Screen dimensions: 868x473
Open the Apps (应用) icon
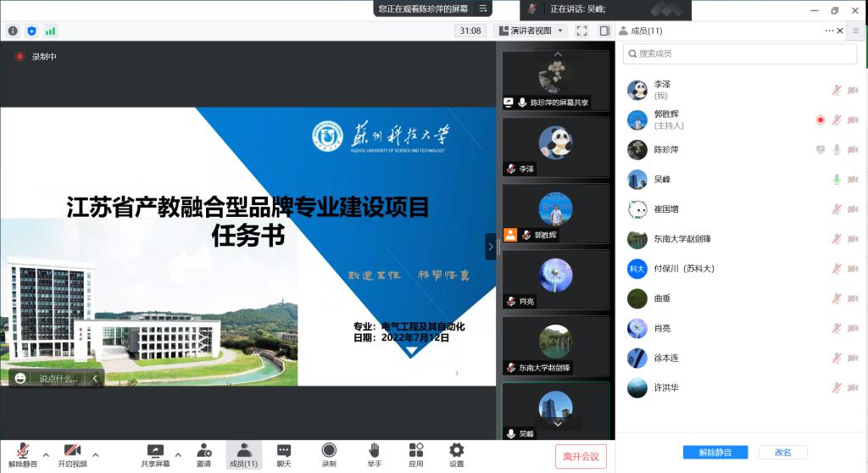(415, 451)
